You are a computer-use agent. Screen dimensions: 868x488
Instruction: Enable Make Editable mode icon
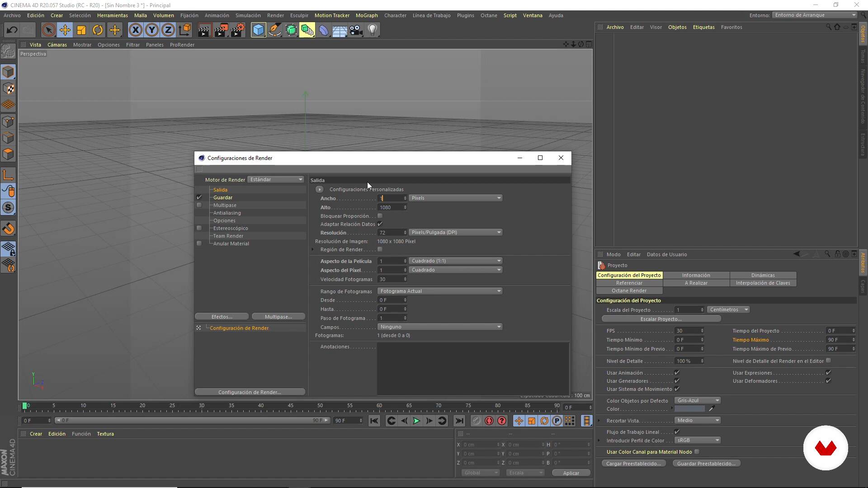pyautogui.click(x=8, y=51)
